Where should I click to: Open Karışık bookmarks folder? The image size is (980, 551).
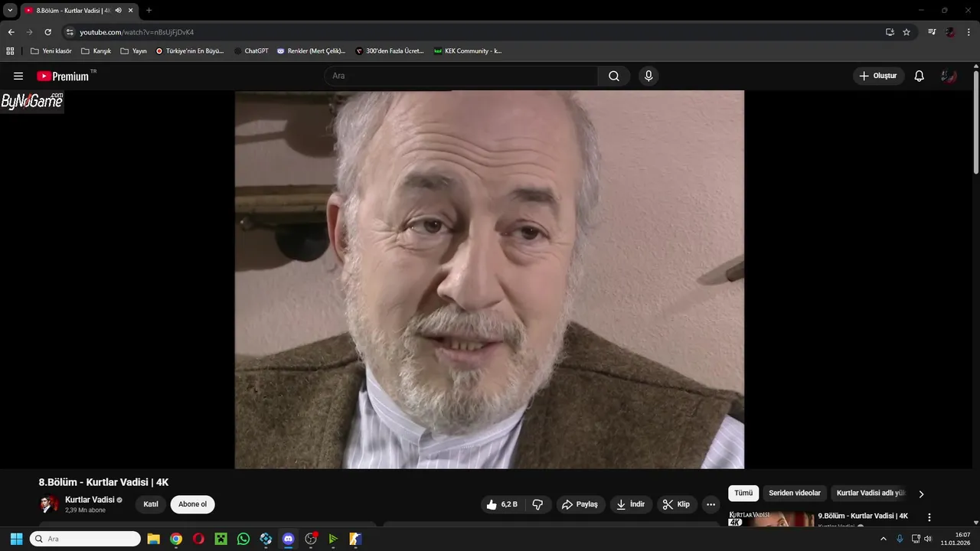tap(96, 51)
